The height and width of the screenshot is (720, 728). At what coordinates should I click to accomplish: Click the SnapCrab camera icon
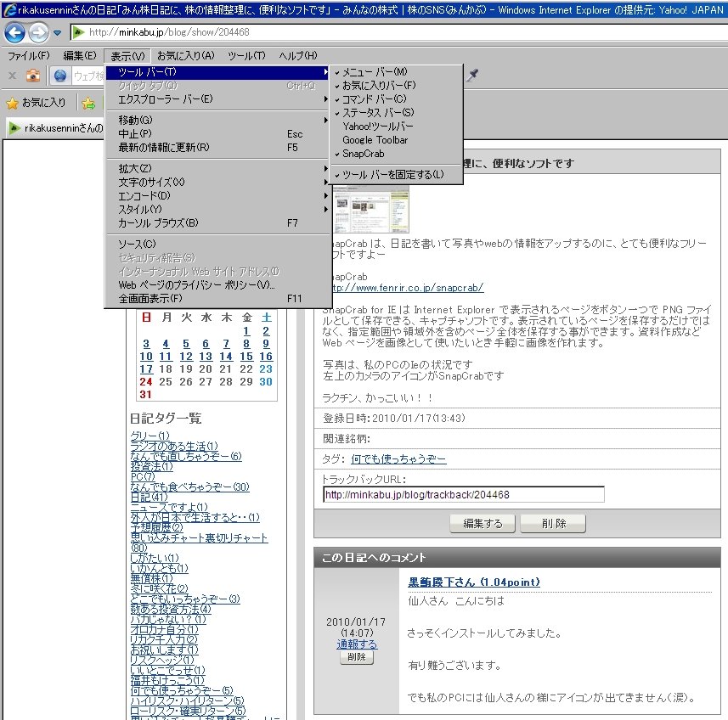[33, 76]
